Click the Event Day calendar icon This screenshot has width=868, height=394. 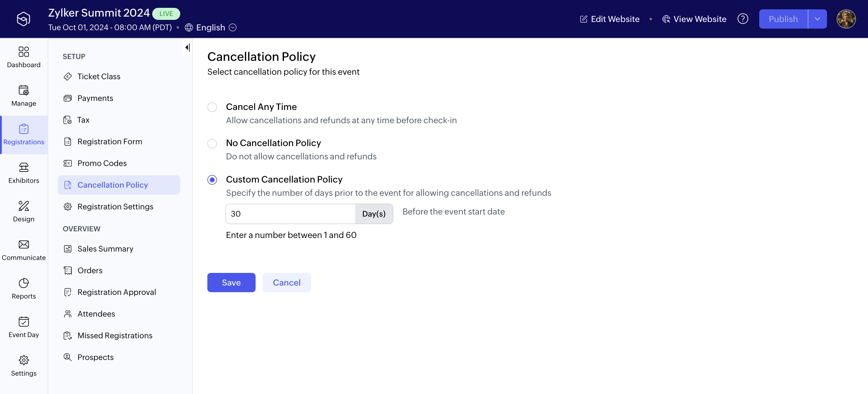tap(24, 322)
